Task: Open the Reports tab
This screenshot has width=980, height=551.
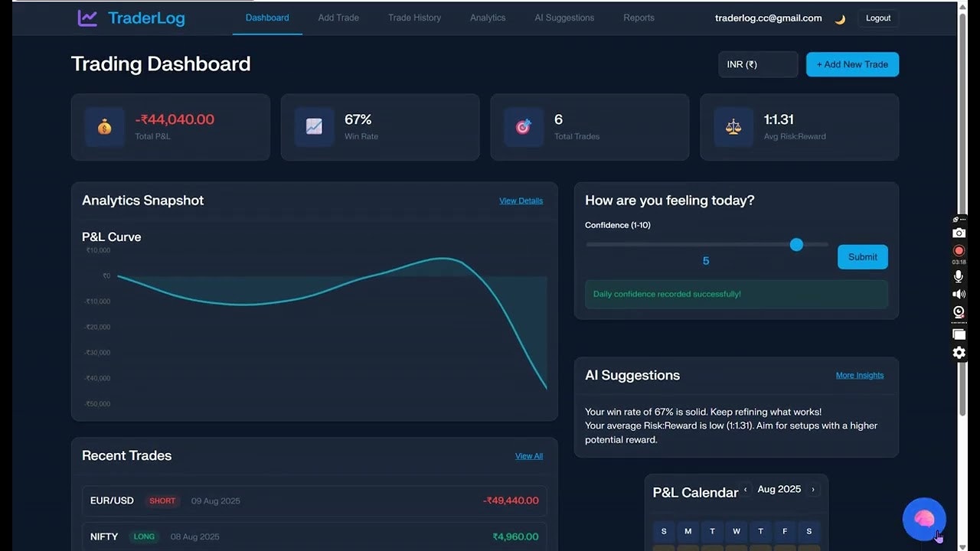Action: coord(639,18)
